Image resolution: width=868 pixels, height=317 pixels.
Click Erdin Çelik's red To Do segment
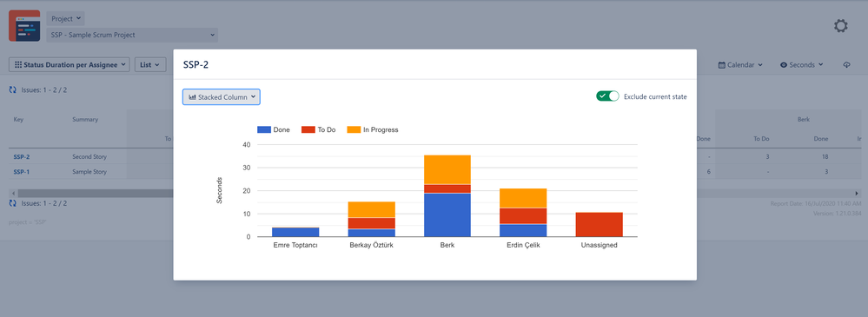click(523, 215)
